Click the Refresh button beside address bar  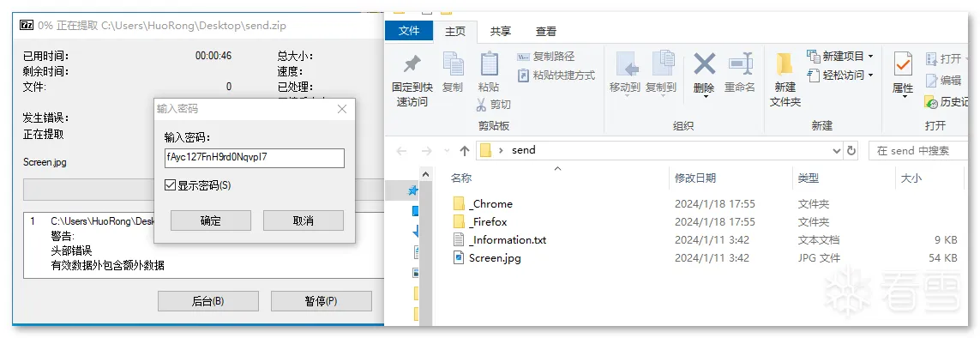851,151
